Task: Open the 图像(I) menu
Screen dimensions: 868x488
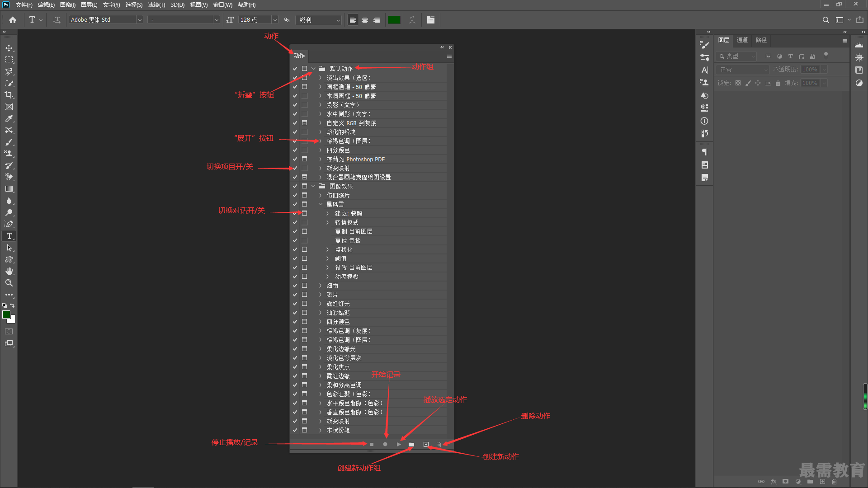Action: (x=68, y=5)
